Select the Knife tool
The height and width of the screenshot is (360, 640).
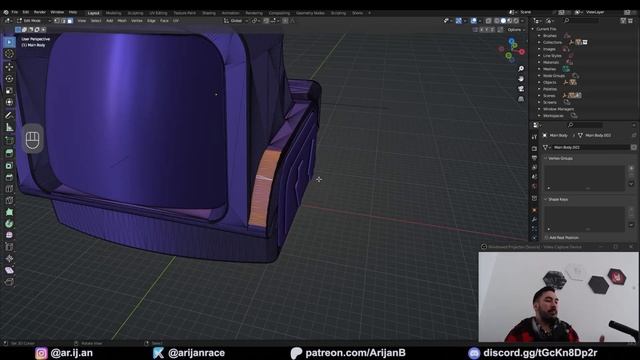coord(9,200)
